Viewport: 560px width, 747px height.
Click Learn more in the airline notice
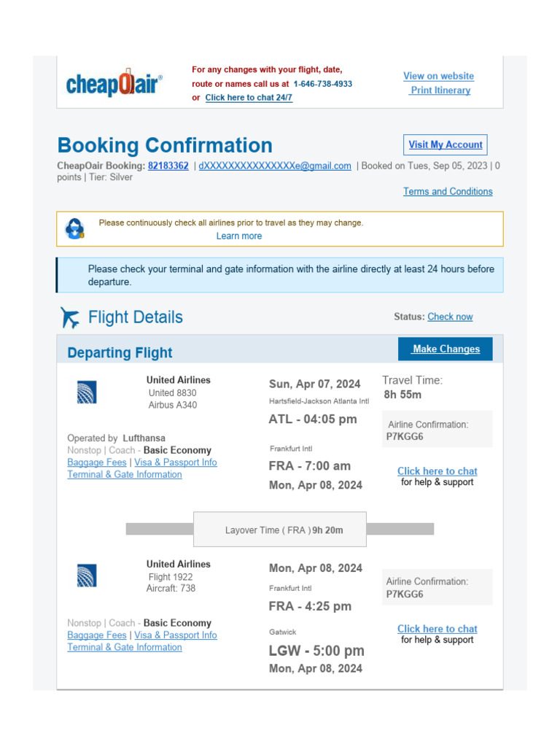point(239,236)
